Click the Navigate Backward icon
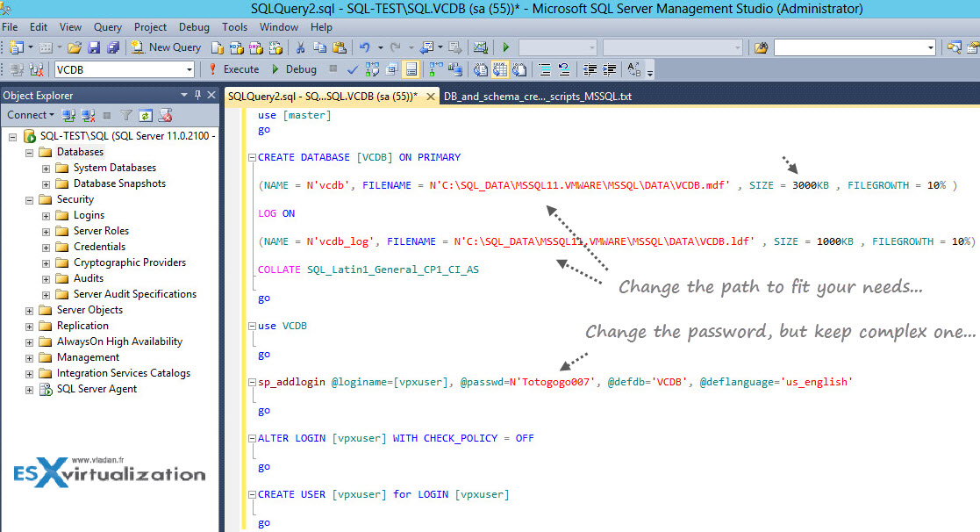Viewport: 980px width, 532px height. [427, 47]
